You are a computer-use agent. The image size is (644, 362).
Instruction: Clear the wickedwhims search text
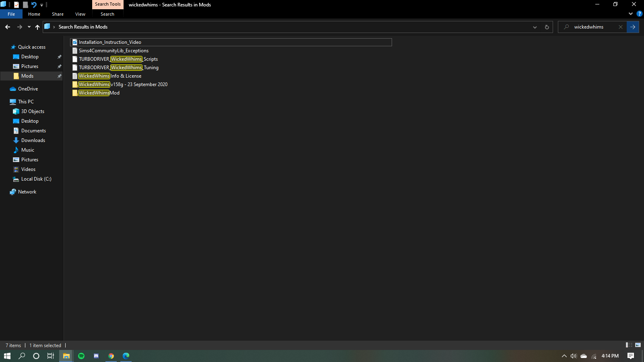point(621,27)
